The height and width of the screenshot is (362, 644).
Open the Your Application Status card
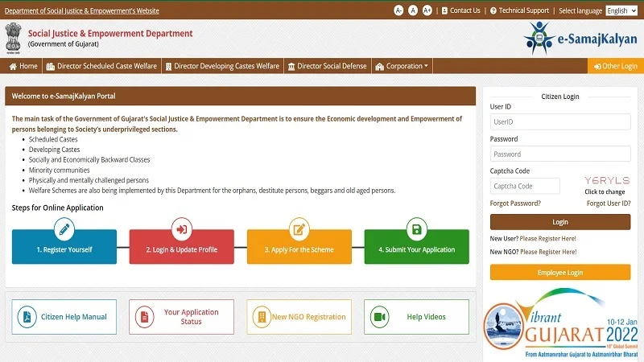(182, 317)
